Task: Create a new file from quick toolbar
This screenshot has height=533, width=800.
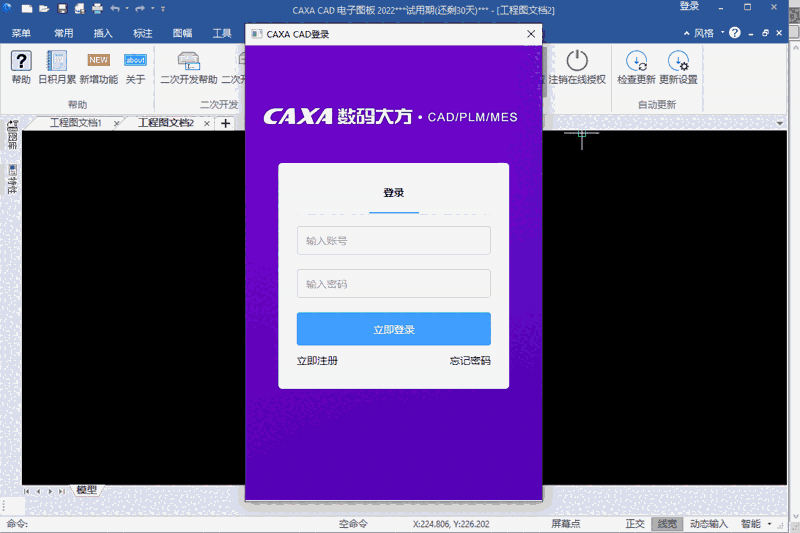Action: [27, 9]
